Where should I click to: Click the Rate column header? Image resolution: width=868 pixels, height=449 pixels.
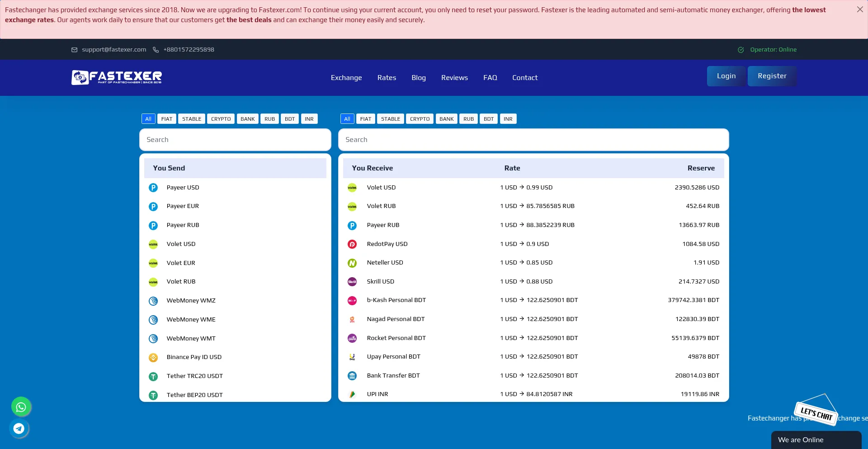click(x=512, y=168)
